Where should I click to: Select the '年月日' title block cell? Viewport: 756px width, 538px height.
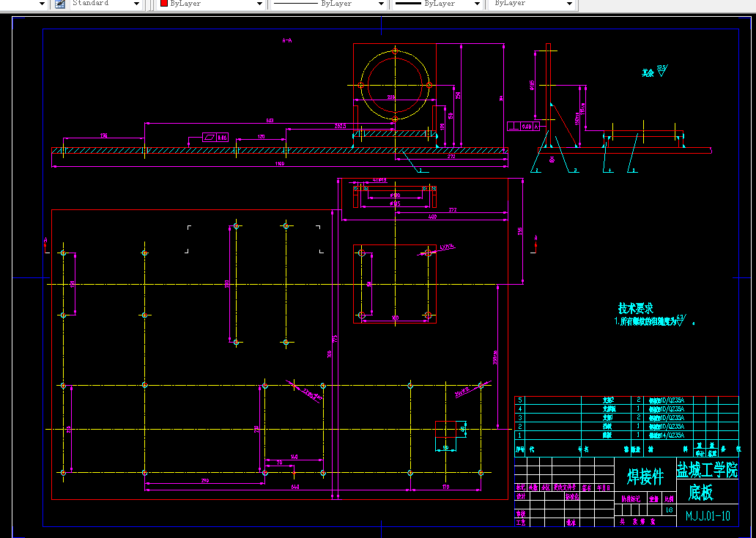604,487
